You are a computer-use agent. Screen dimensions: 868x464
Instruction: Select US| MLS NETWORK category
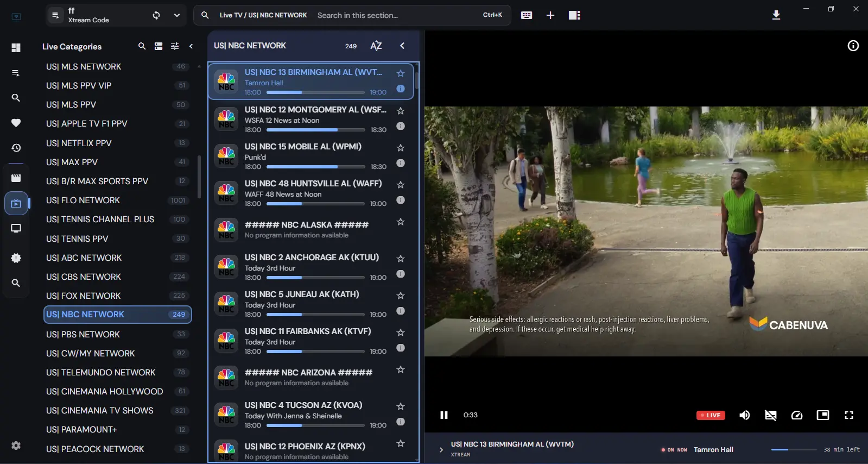(117, 66)
